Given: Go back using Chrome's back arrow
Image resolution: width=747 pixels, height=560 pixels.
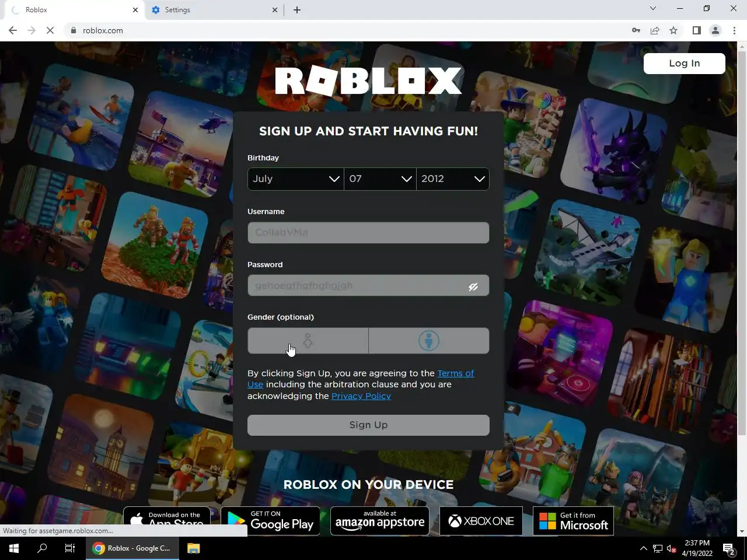Looking at the screenshot, I should coord(13,30).
